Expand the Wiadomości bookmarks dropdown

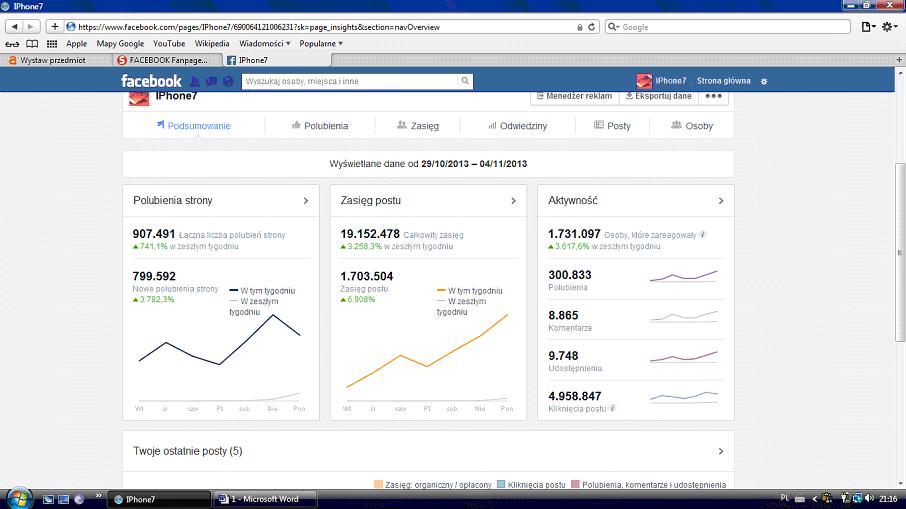pos(265,44)
